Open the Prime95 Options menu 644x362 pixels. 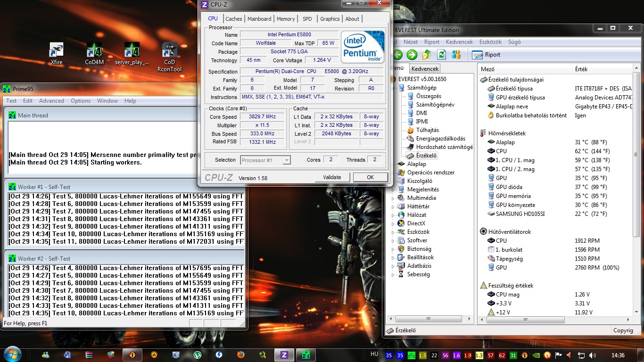point(81,101)
